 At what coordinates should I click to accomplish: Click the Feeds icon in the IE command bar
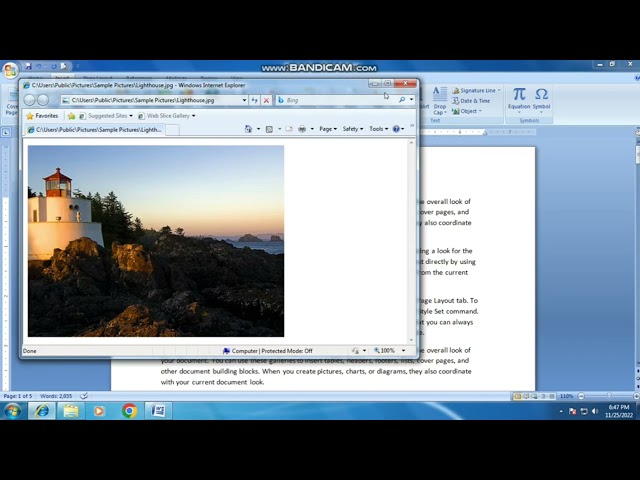269,129
